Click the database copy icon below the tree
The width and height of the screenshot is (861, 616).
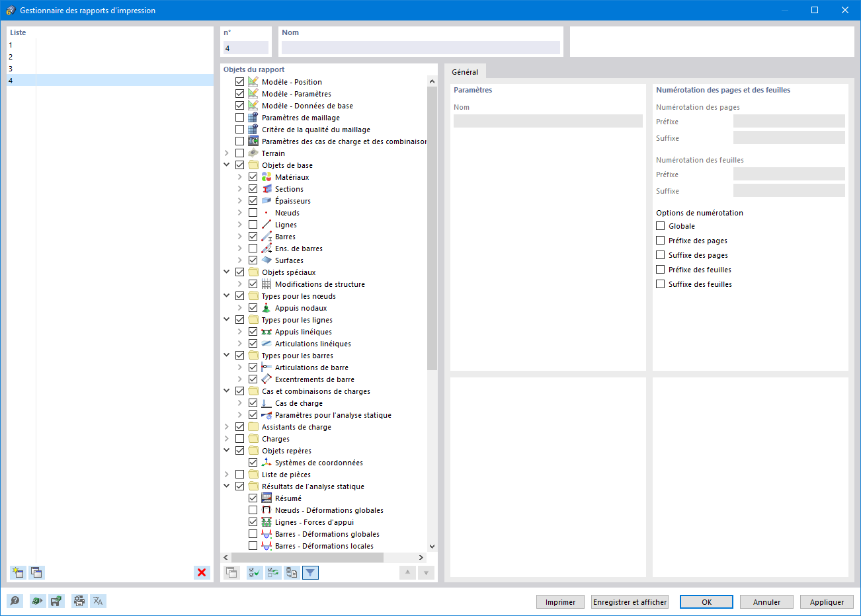click(292, 572)
